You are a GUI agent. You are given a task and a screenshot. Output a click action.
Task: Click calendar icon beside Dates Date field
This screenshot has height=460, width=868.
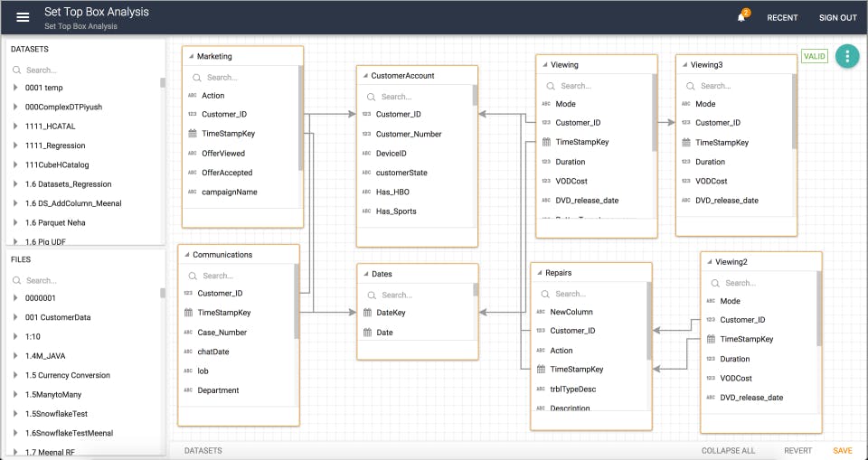367,333
